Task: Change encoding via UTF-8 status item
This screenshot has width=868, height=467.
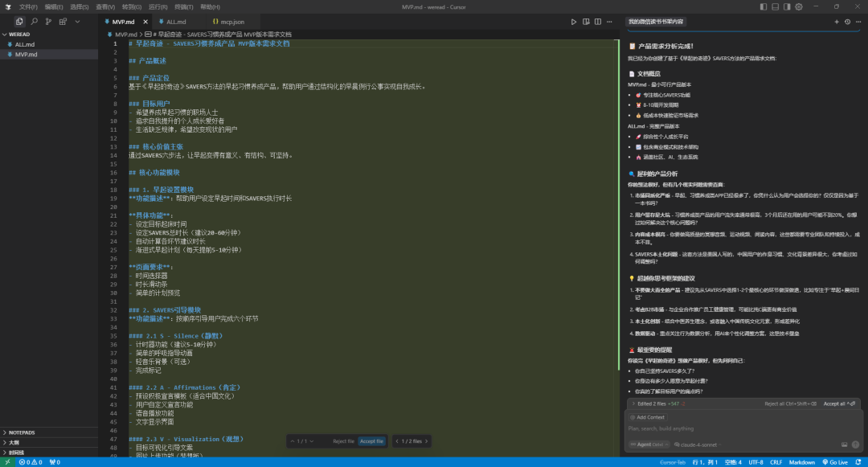Action: click(x=755, y=462)
